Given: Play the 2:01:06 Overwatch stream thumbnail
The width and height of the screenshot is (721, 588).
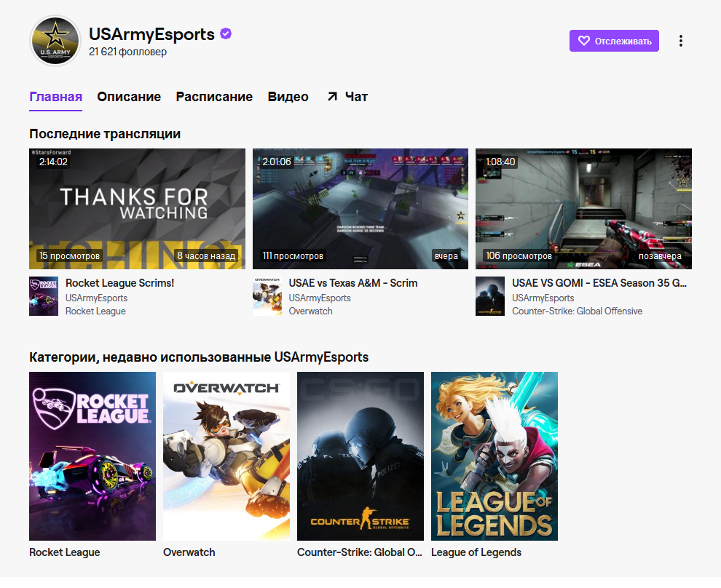Looking at the screenshot, I should coord(360,209).
